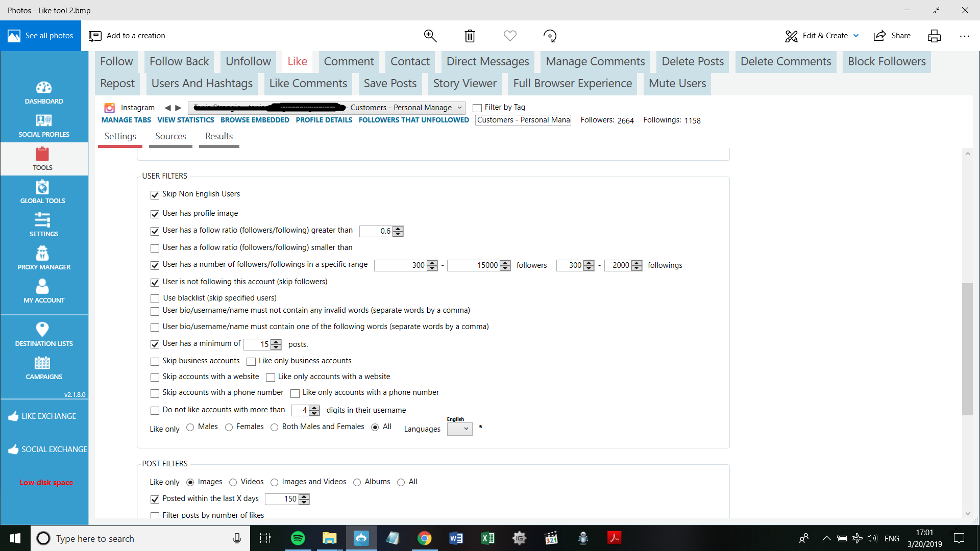Click PROFILE DETAILS link

pos(324,120)
